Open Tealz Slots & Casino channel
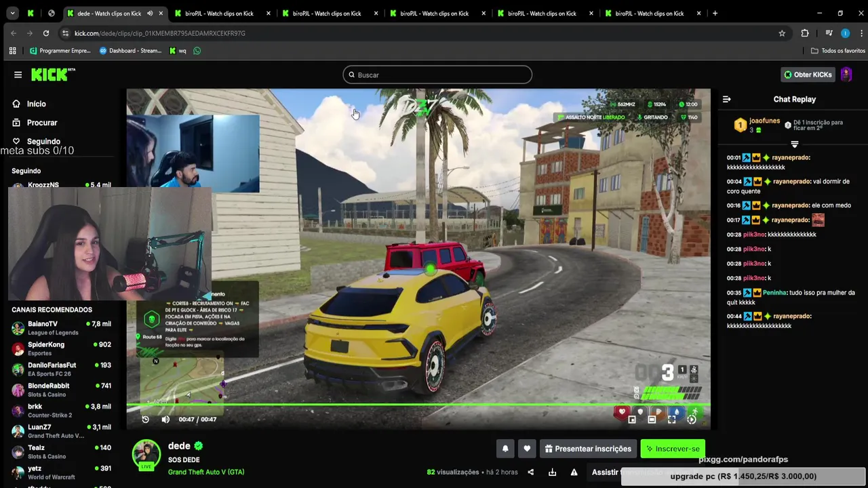The image size is (868, 488). click(x=61, y=452)
